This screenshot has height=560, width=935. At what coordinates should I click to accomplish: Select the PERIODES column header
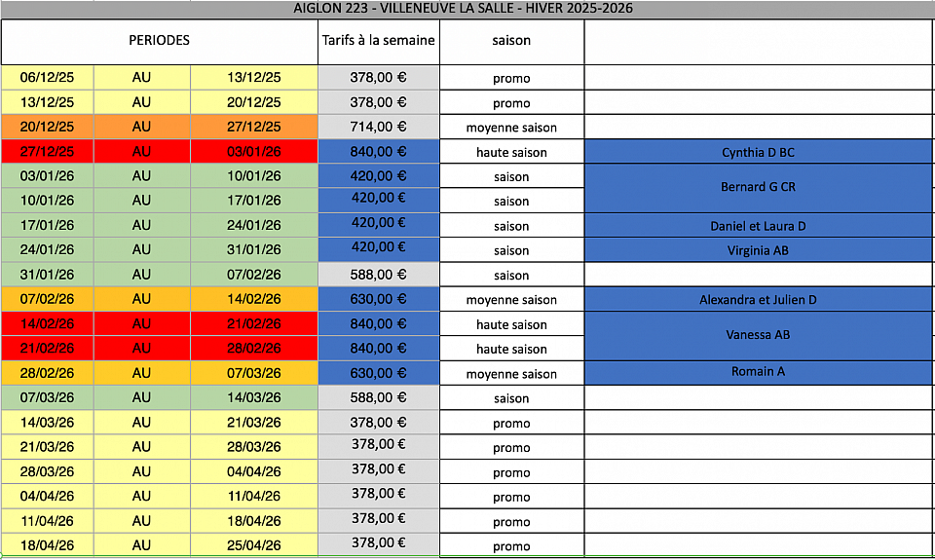[159, 41]
